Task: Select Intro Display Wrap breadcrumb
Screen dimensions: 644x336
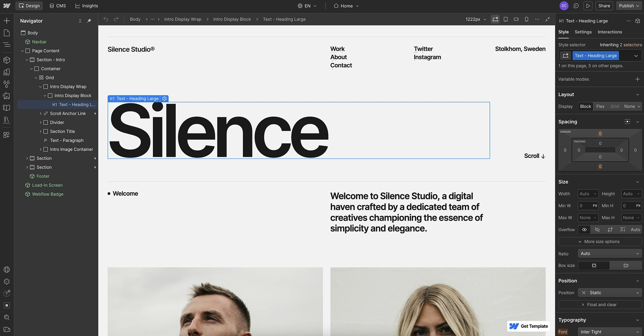Action: pos(183,19)
